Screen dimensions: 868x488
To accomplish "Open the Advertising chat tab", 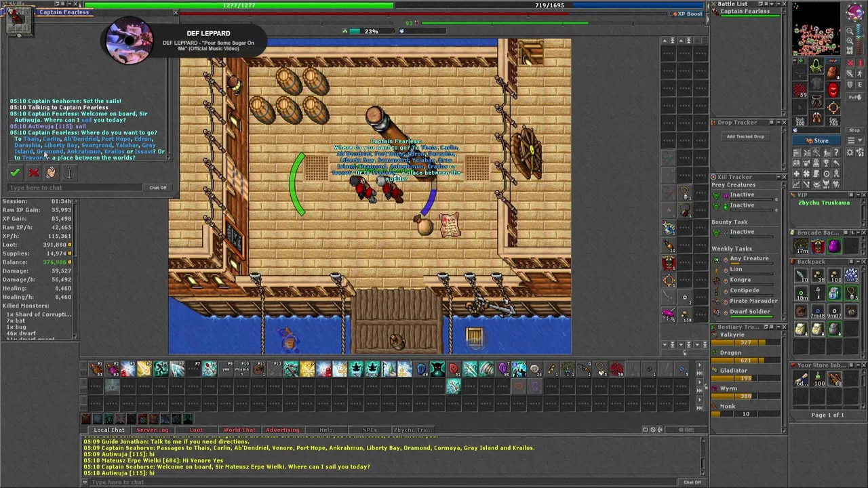I will tap(283, 430).
